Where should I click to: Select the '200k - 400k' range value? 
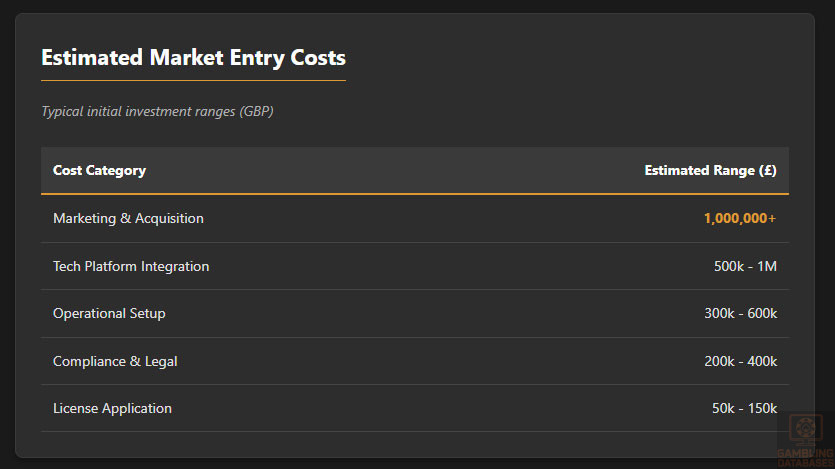(740, 361)
